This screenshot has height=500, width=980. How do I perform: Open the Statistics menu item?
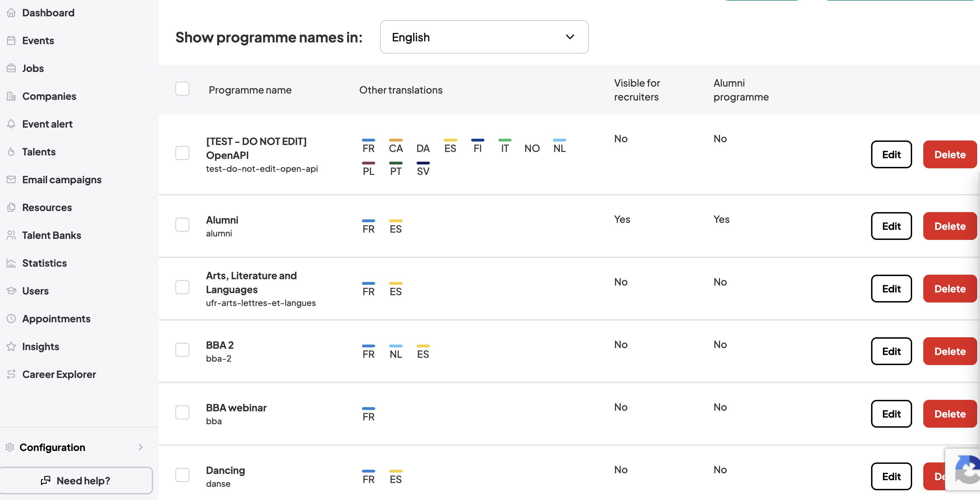click(44, 263)
